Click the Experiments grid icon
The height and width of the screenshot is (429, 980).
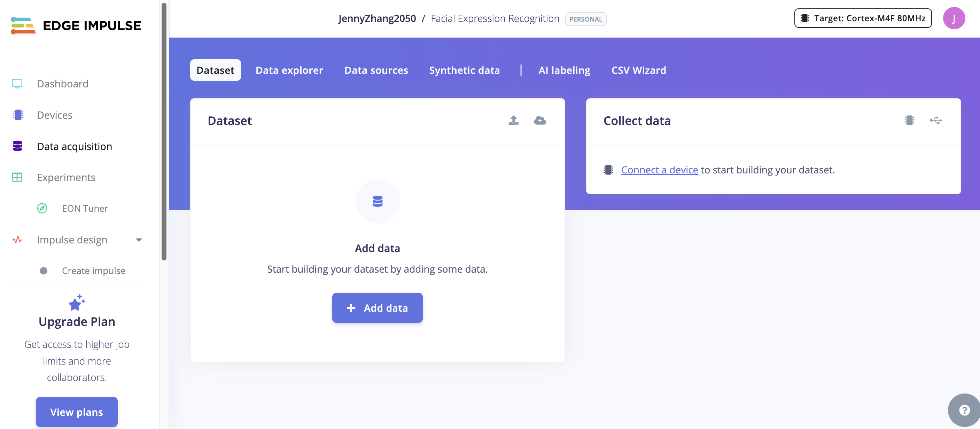pyautogui.click(x=17, y=177)
